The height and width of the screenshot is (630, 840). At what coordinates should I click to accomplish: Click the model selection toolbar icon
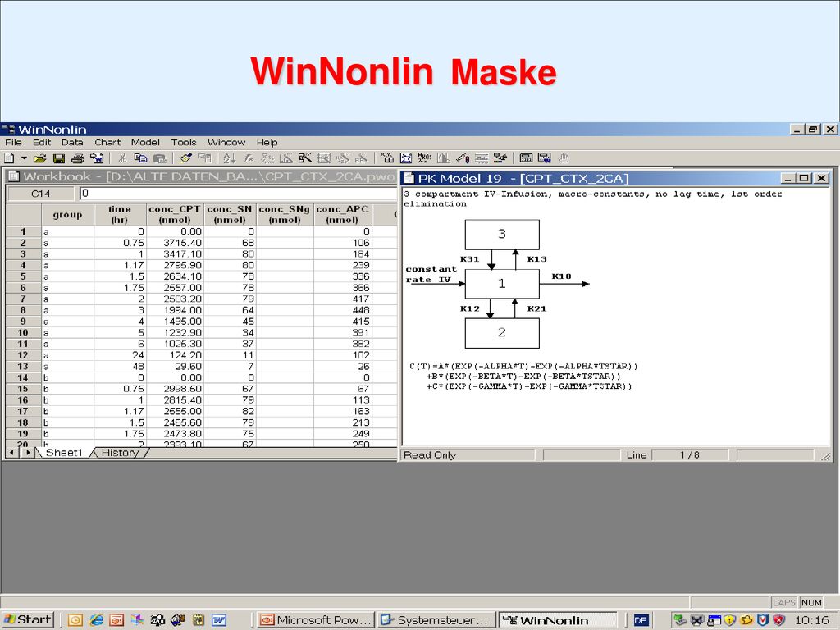[x=406, y=158]
